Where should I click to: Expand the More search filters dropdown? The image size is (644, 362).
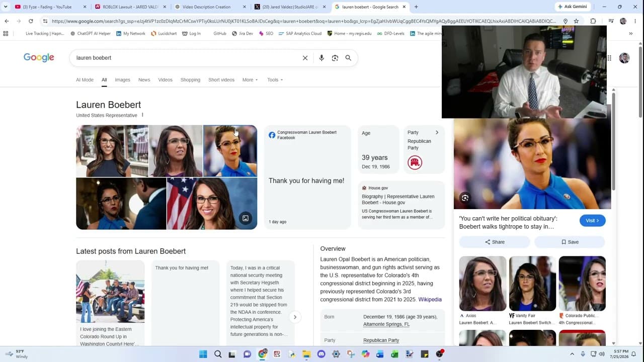(x=250, y=80)
